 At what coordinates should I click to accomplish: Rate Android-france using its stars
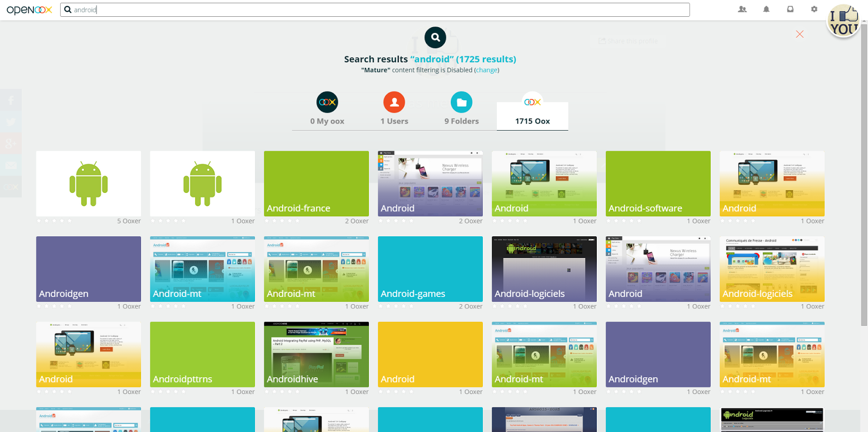[x=282, y=221]
